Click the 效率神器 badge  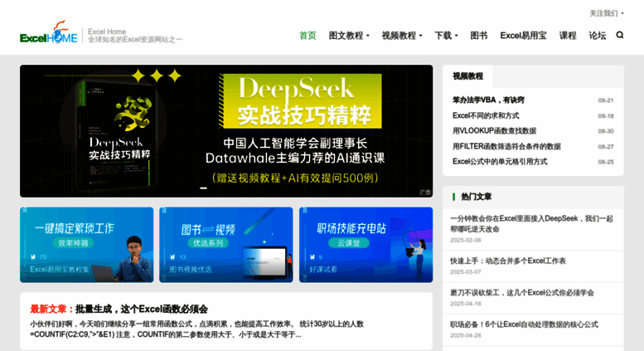(x=73, y=243)
